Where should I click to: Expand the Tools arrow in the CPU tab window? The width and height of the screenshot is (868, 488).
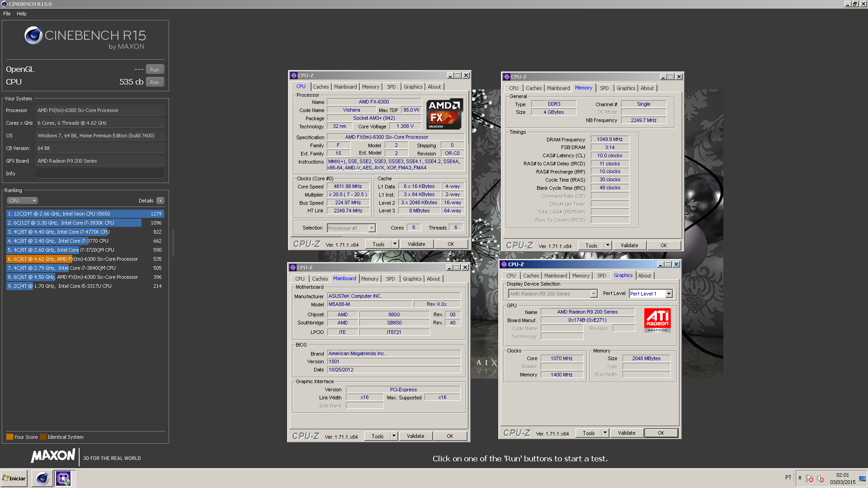[x=394, y=244]
